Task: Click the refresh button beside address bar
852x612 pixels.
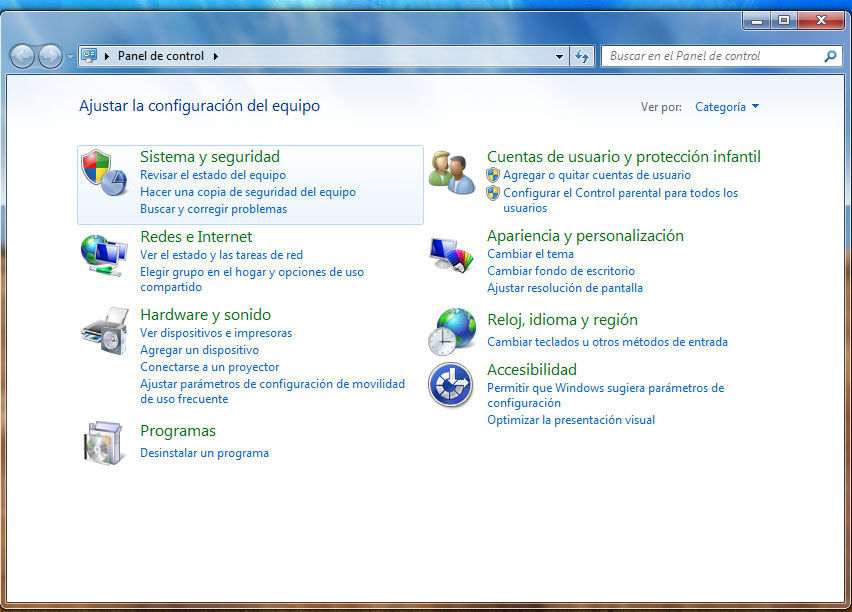Action: click(582, 56)
